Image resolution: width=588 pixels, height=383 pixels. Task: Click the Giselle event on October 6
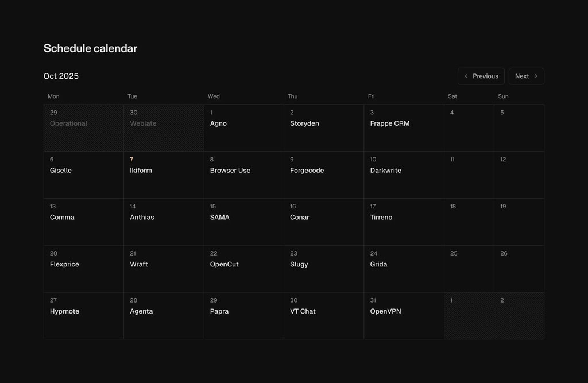[x=60, y=170]
